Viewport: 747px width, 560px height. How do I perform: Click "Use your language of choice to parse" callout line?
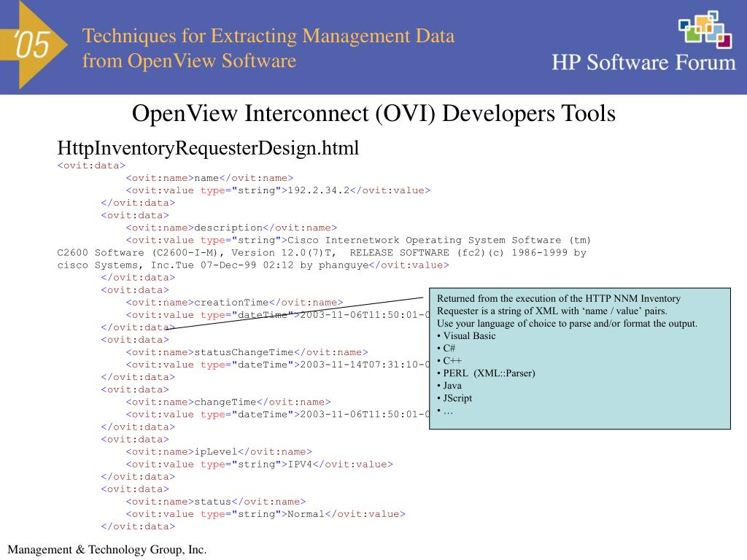tap(567, 323)
